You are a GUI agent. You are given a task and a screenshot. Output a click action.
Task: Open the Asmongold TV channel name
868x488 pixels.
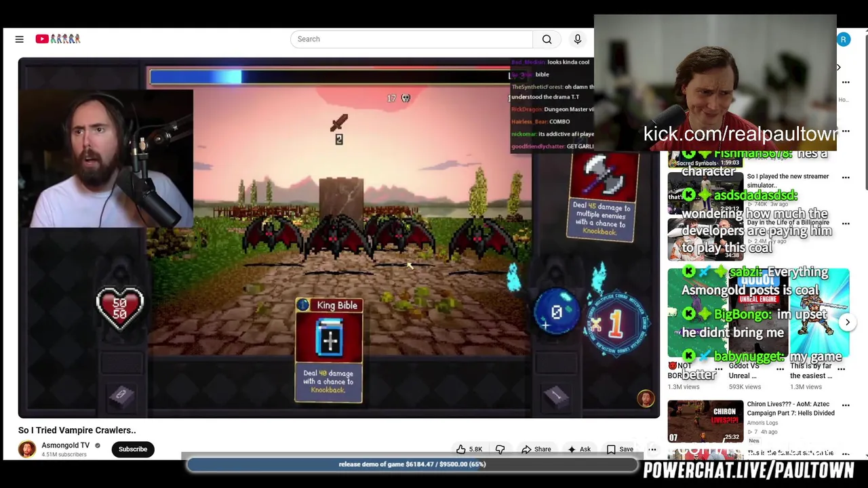[65, 445]
